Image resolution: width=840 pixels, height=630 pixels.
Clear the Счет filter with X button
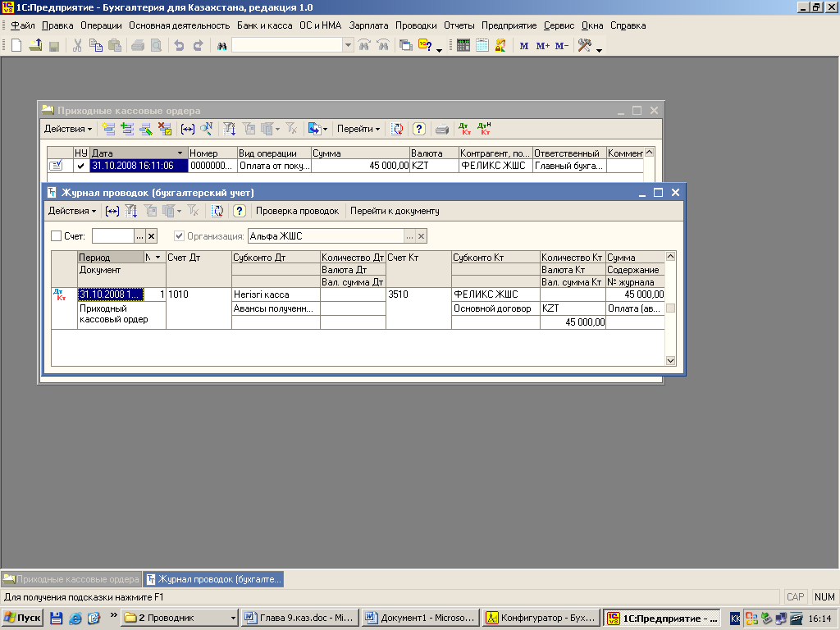[152, 236]
